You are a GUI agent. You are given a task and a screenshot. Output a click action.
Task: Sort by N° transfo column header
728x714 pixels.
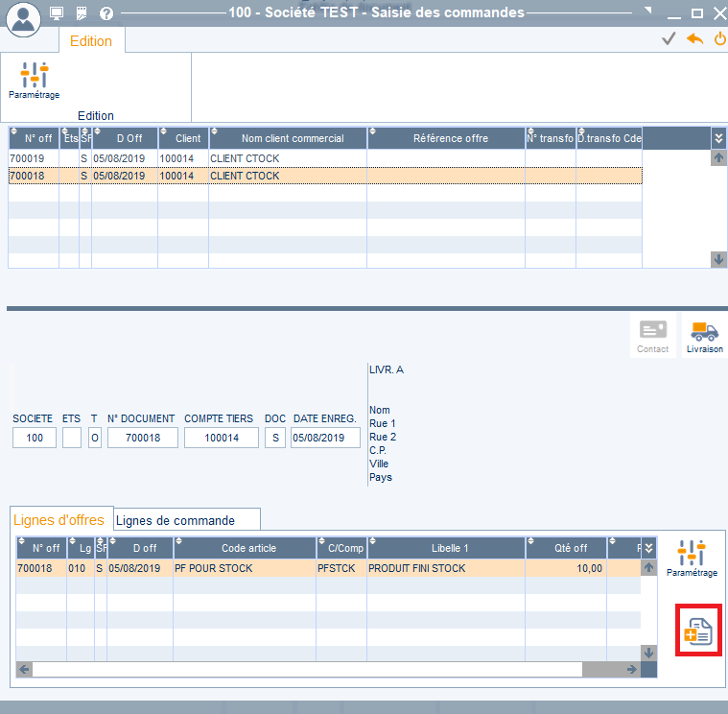point(551,138)
